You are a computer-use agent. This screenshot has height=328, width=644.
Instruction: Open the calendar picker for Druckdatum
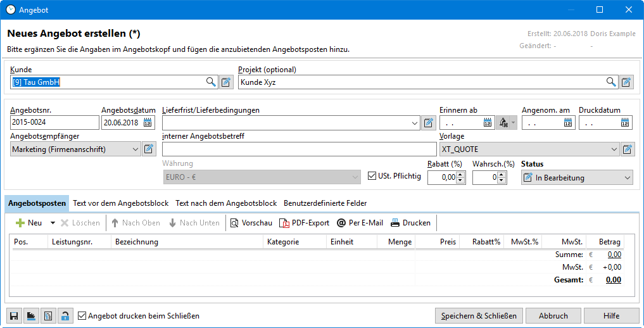[625, 123]
